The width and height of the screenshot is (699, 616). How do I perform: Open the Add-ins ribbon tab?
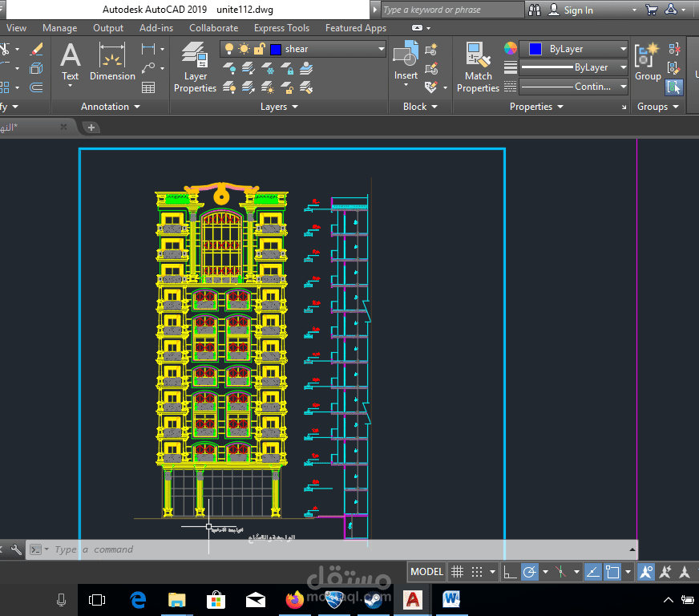(x=156, y=28)
